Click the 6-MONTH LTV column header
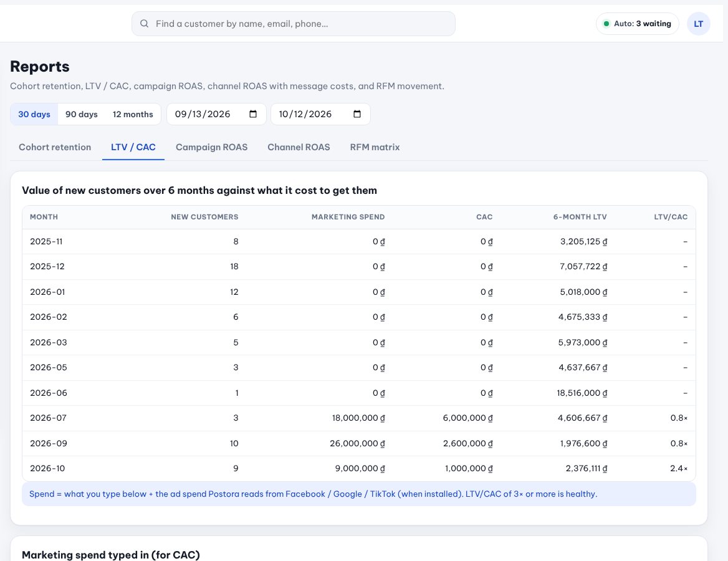 click(x=580, y=217)
